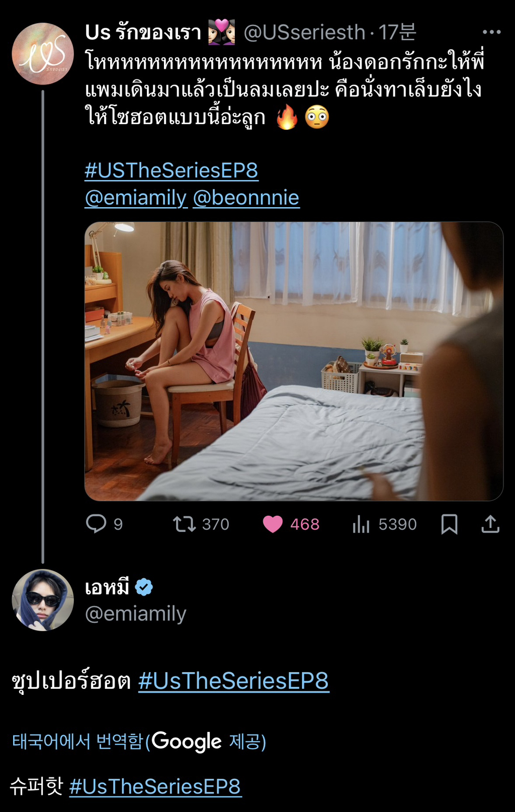Open เอหมี profile picture
Image resolution: width=515 pixels, height=812 pixels.
tap(43, 600)
